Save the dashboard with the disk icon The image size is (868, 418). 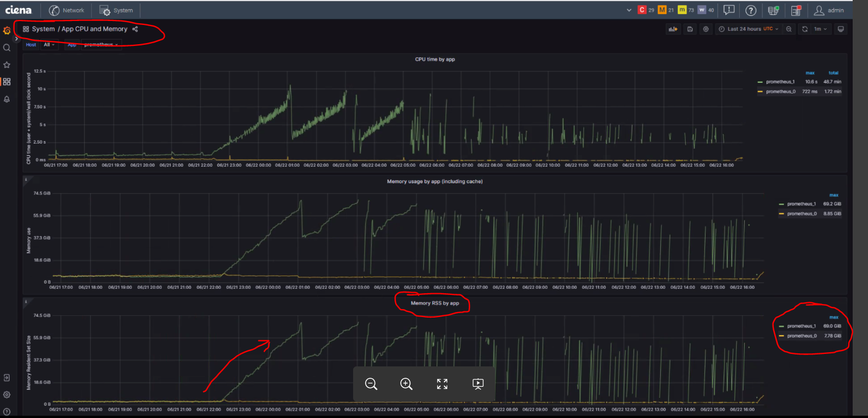(x=690, y=29)
